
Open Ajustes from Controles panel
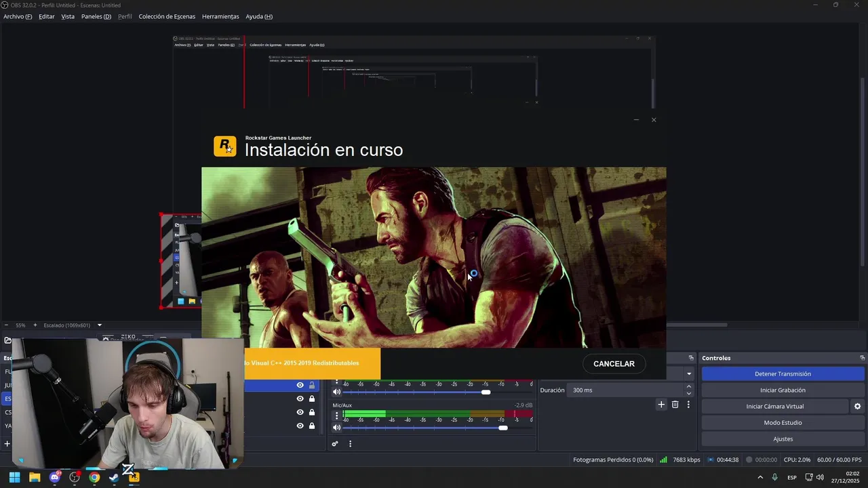[783, 439]
